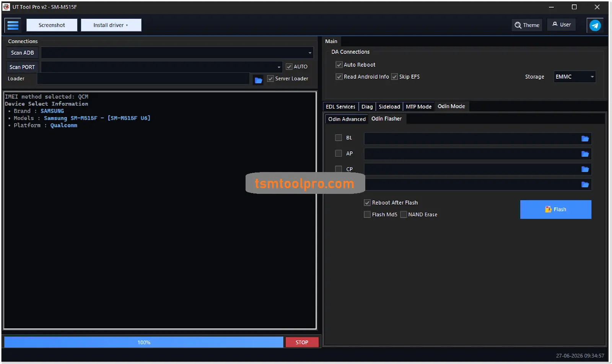Toggle the AUTO port checkbox

pos(289,67)
